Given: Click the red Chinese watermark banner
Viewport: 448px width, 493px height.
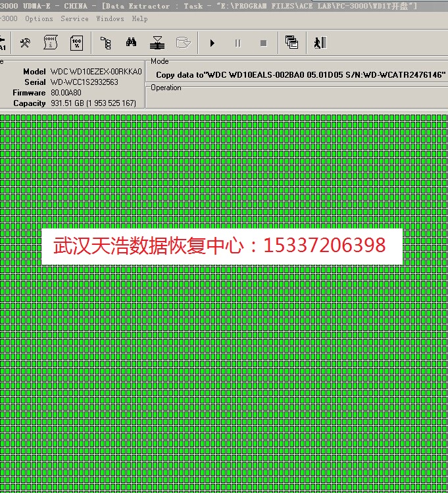Looking at the screenshot, I should 222,246.
